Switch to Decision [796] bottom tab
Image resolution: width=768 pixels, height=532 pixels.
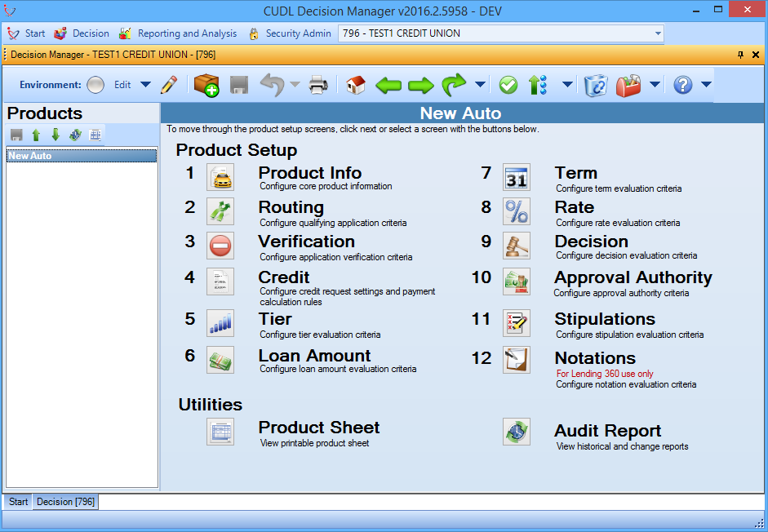[65, 502]
